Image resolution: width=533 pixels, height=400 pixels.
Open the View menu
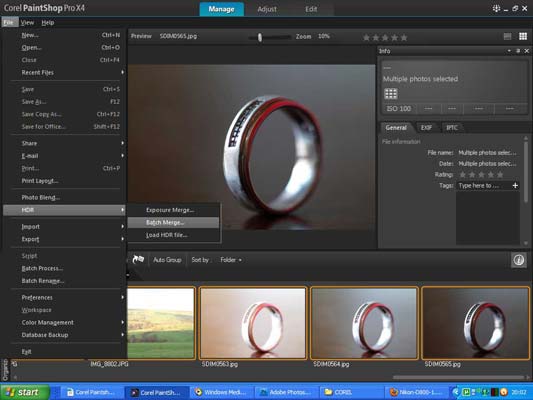pyautogui.click(x=27, y=23)
